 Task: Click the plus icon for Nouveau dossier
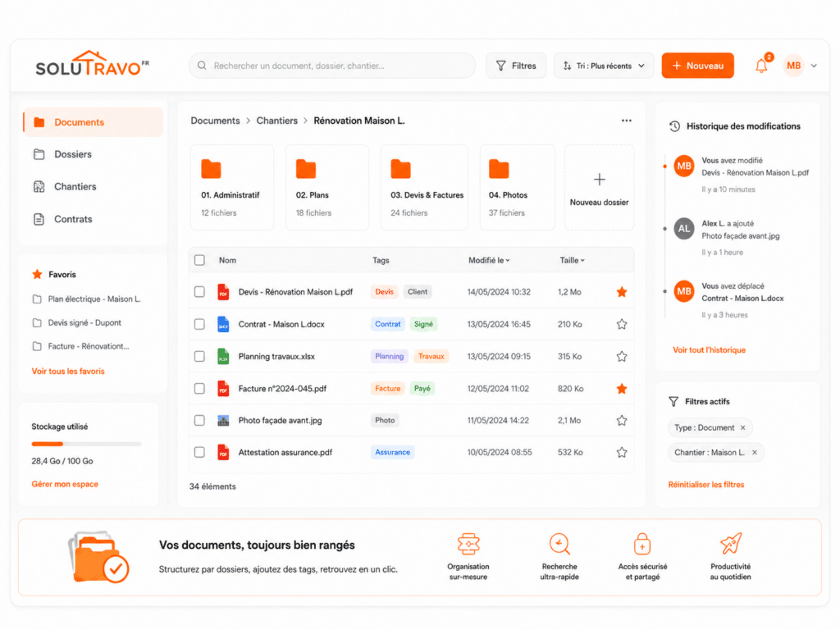600,179
